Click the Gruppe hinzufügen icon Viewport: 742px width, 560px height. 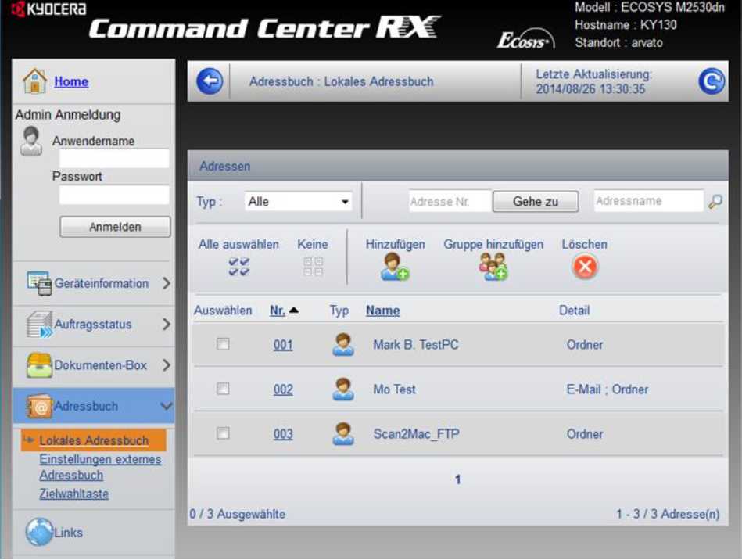coord(493,267)
